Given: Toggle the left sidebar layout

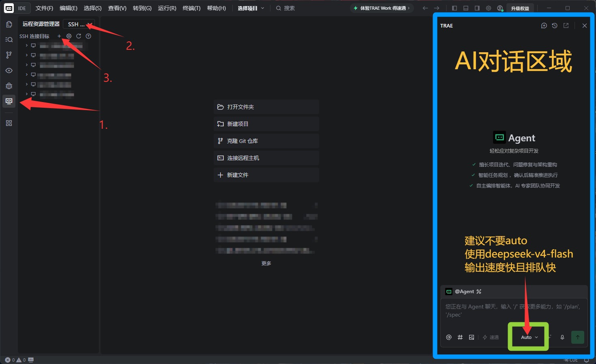Looking at the screenshot, I should click(455, 8).
